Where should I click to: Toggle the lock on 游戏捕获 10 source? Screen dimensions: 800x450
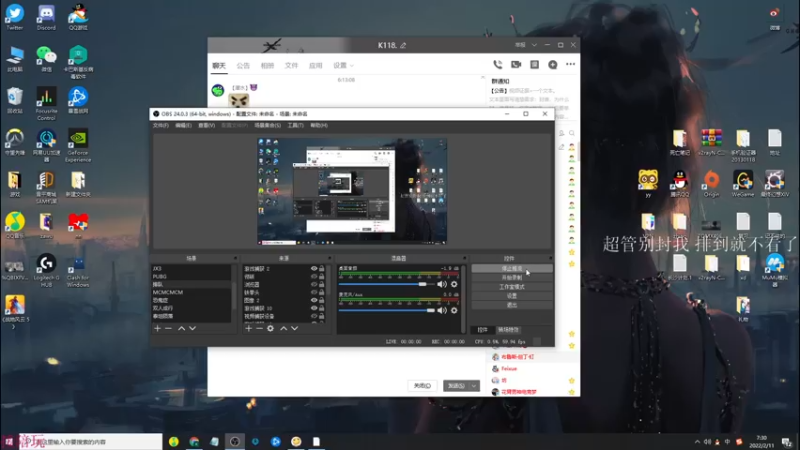pyautogui.click(x=321, y=308)
